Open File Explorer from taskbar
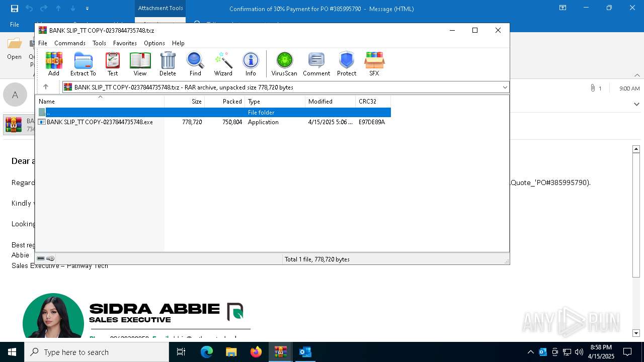 click(231, 352)
